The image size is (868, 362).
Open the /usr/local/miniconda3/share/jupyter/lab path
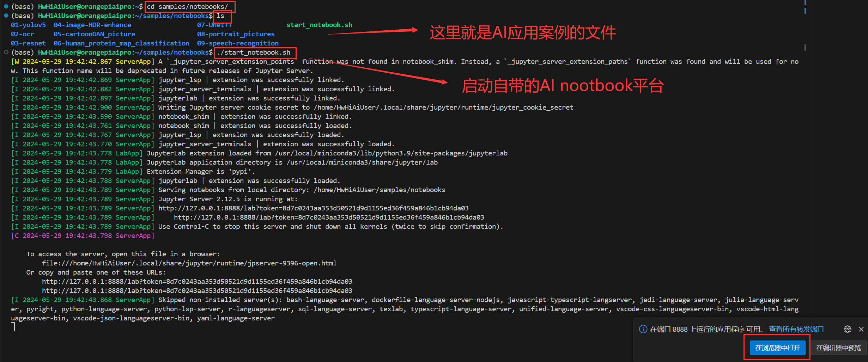tap(362, 162)
